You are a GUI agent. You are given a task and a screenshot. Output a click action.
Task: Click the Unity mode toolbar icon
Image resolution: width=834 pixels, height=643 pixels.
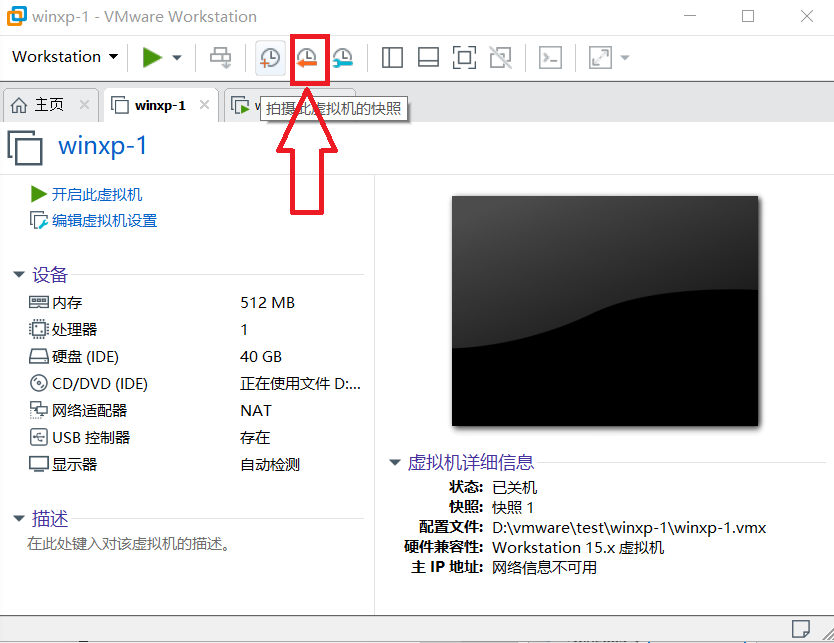coord(501,57)
